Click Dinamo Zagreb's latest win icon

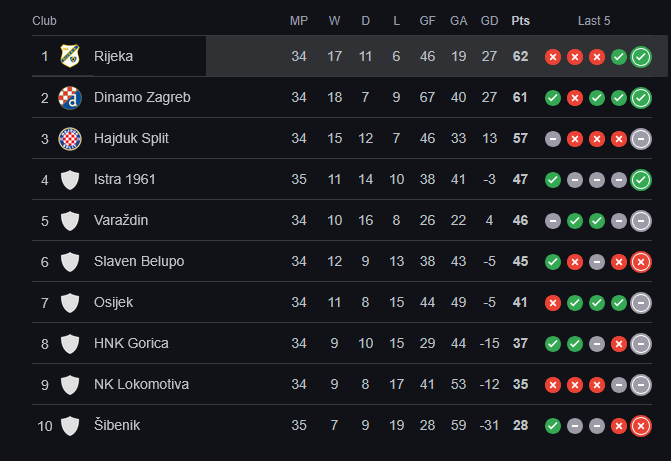coord(641,97)
